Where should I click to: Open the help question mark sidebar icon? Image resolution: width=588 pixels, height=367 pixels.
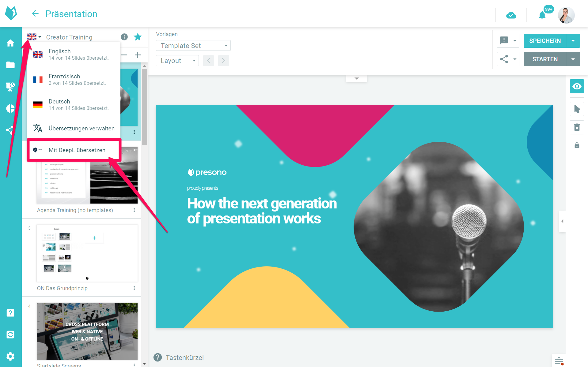10,313
